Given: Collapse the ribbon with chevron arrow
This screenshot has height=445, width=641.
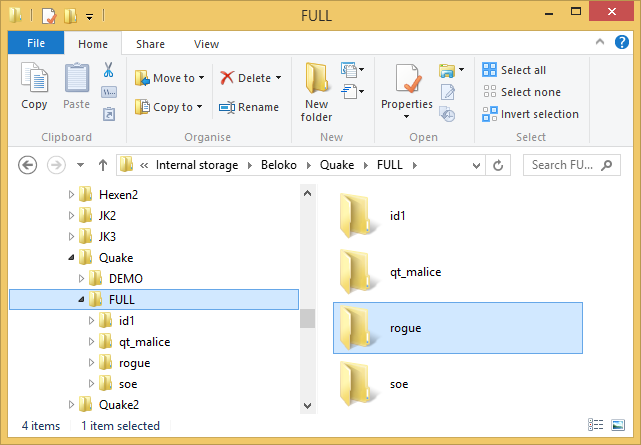Looking at the screenshot, I should point(600,43).
